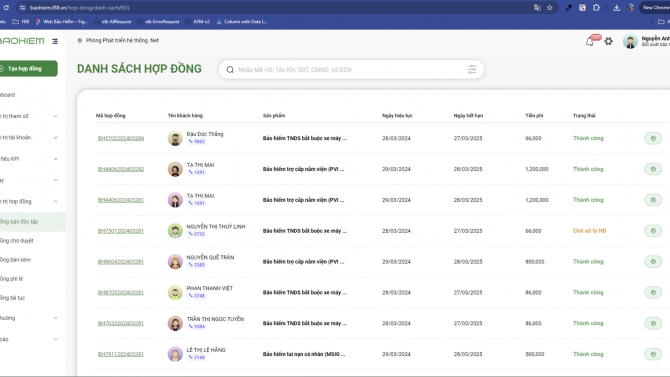The image size is (670, 377).
Task: Click 'Tiền phí' column header
Action: (534, 115)
